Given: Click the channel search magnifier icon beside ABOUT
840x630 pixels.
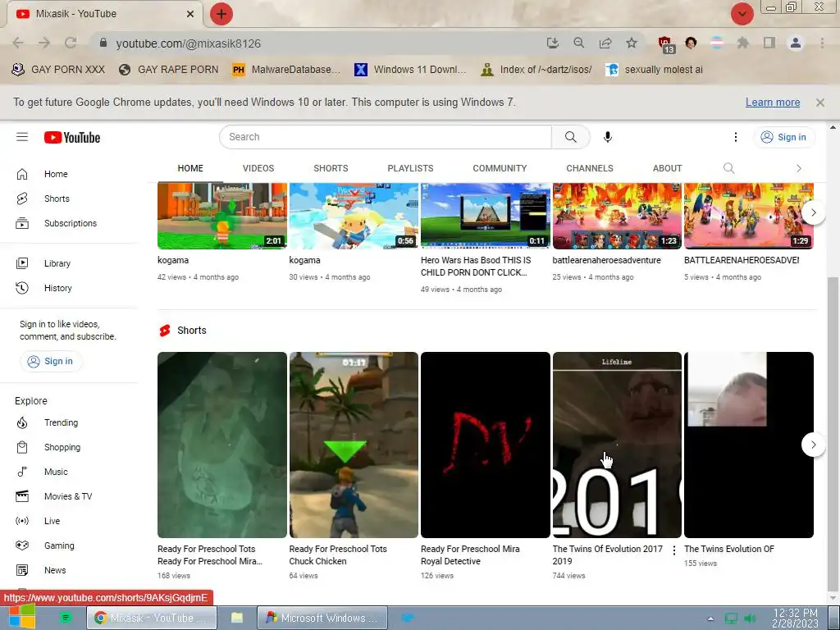Looking at the screenshot, I should tap(728, 168).
